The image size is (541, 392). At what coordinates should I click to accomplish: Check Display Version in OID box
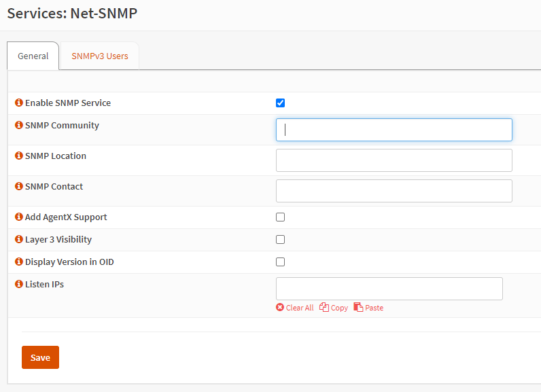click(x=280, y=262)
